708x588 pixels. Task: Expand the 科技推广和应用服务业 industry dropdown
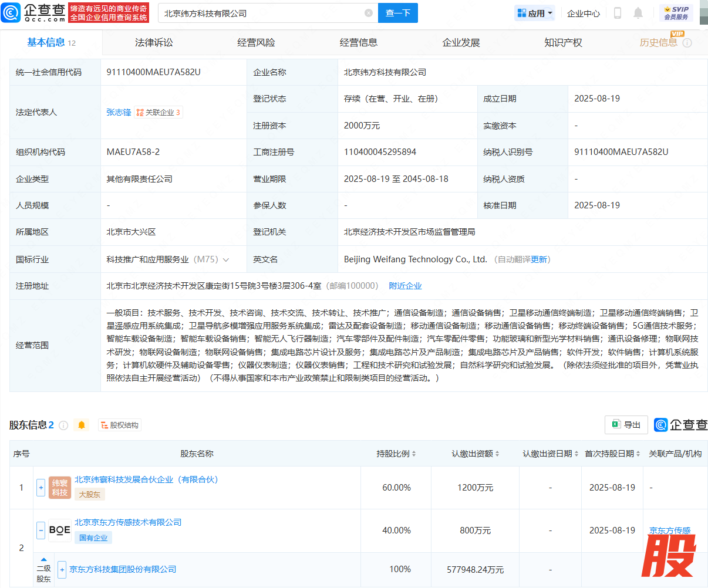click(x=226, y=259)
